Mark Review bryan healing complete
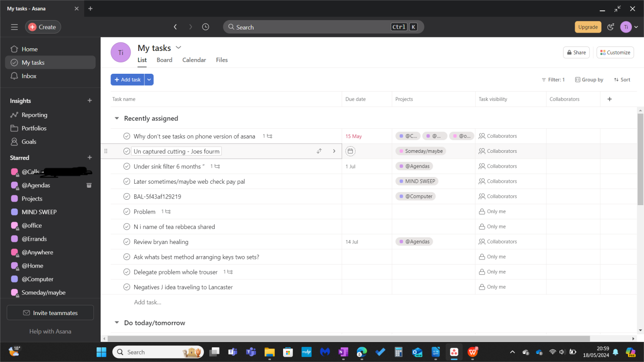This screenshot has height=362, width=644. pos(127,242)
